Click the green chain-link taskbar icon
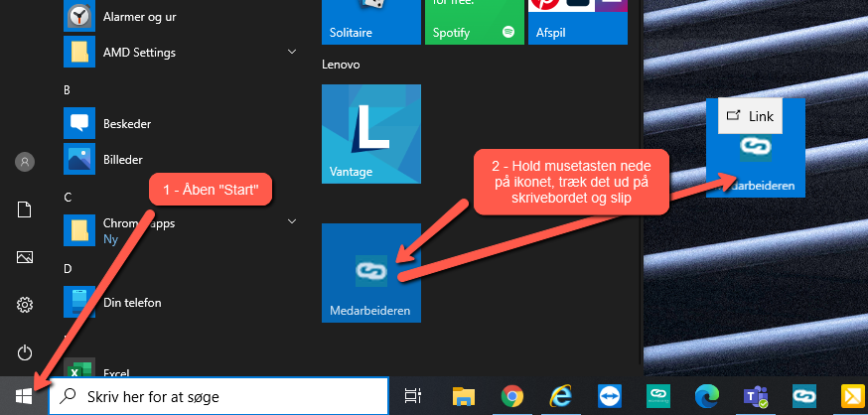This screenshot has height=415, width=868. 658,396
